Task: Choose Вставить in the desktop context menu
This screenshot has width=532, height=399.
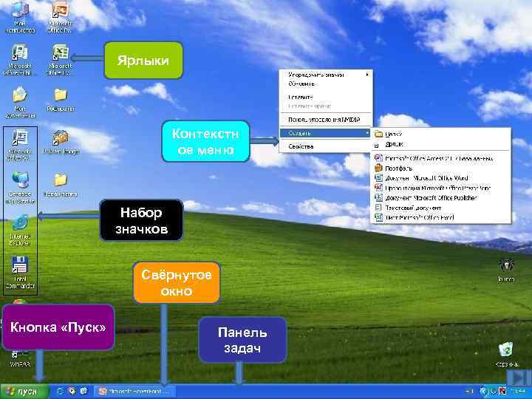Action: point(326,97)
